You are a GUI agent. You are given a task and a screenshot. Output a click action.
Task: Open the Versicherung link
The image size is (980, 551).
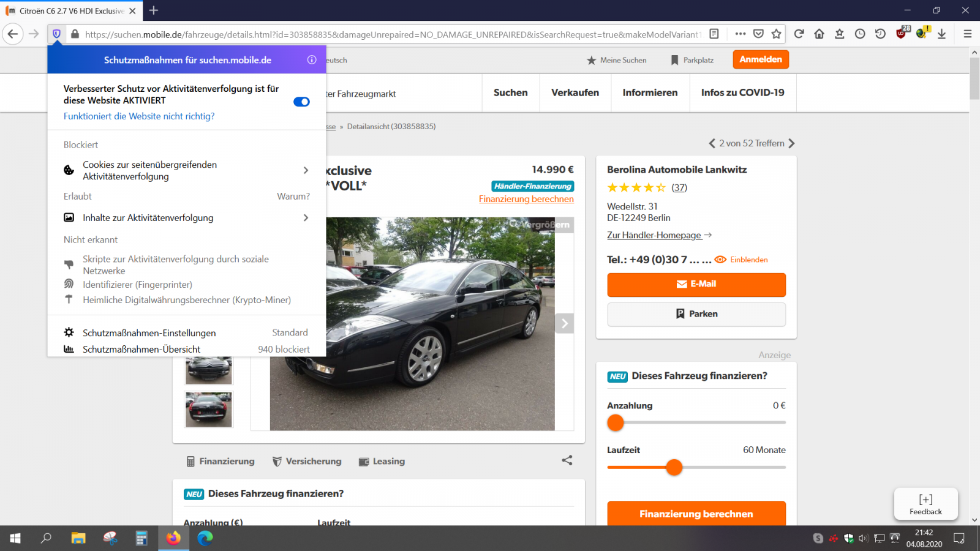[307, 462]
